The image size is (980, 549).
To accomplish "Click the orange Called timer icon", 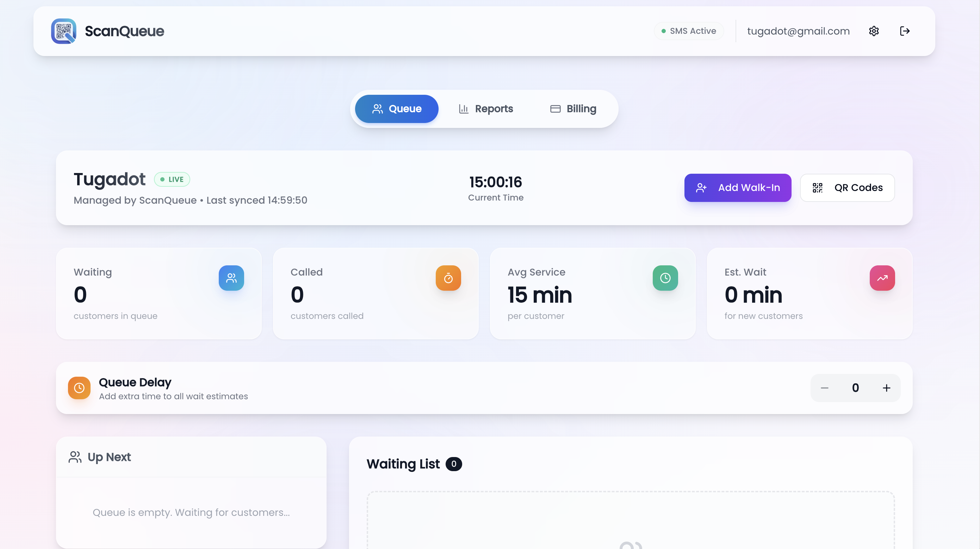I will pyautogui.click(x=448, y=278).
